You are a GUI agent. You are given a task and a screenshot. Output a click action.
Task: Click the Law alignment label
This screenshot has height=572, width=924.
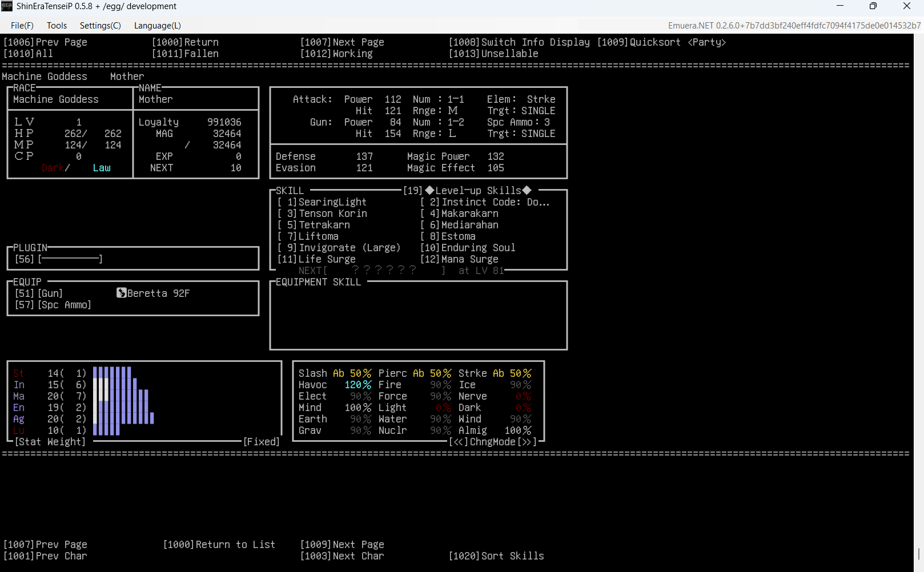102,168
